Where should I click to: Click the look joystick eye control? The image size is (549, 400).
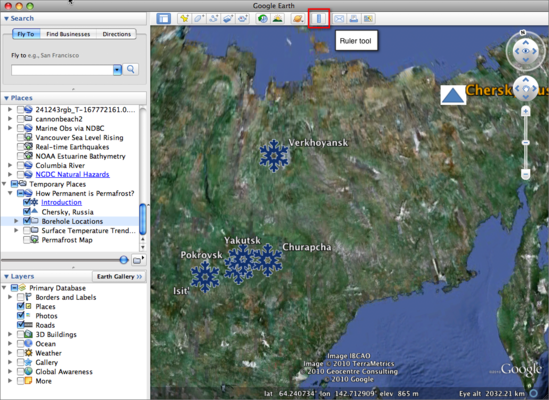(526, 51)
